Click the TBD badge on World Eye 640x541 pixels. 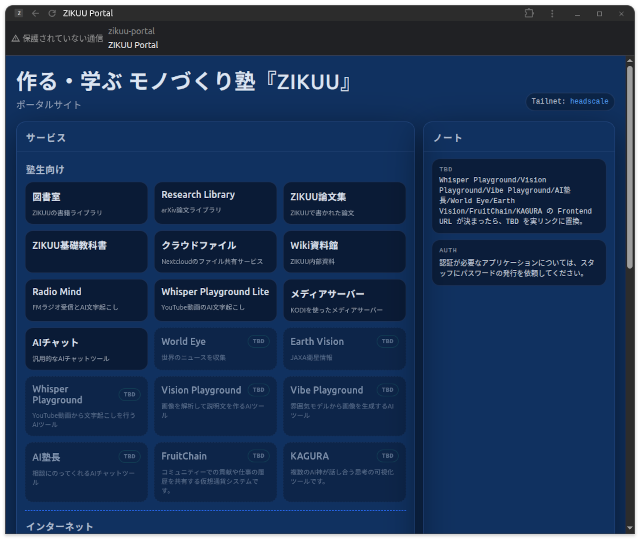(x=258, y=341)
